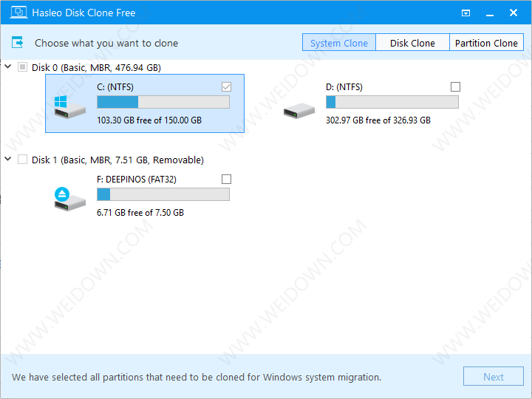
Task: Click the C: drive usage bar
Action: point(163,102)
